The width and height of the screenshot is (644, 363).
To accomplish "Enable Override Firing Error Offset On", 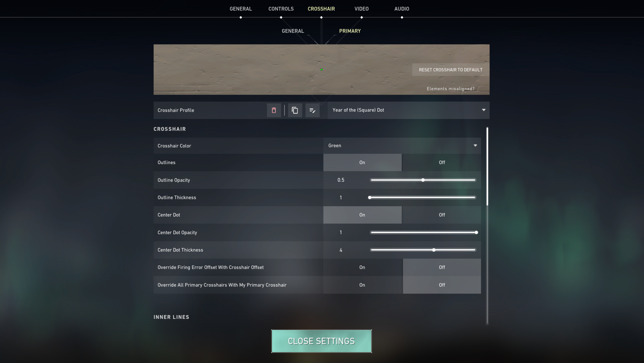I will (x=362, y=267).
